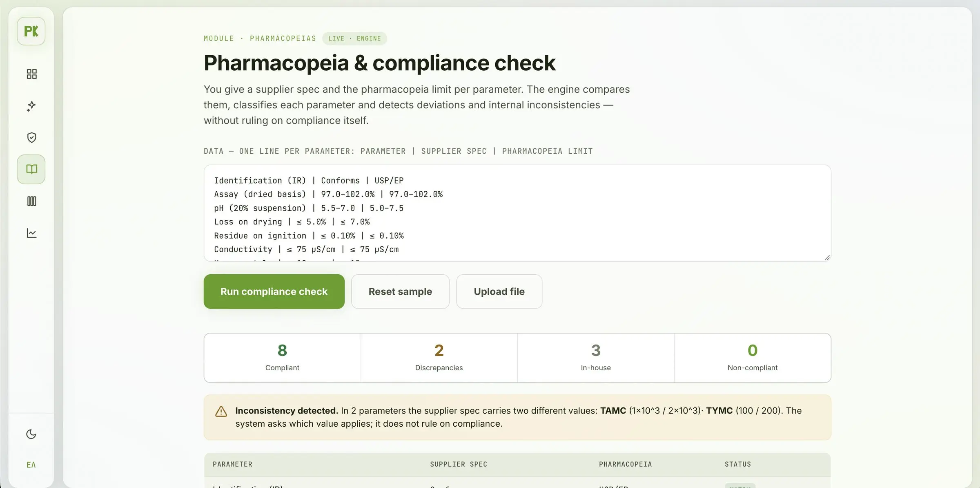The width and height of the screenshot is (980, 488).
Task: Click the bold TAMC text in the alert
Action: pos(613,410)
